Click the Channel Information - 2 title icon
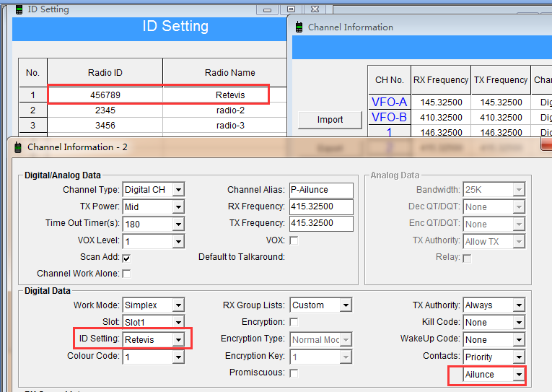Image resolution: width=552 pixels, height=392 pixels. click(19, 147)
